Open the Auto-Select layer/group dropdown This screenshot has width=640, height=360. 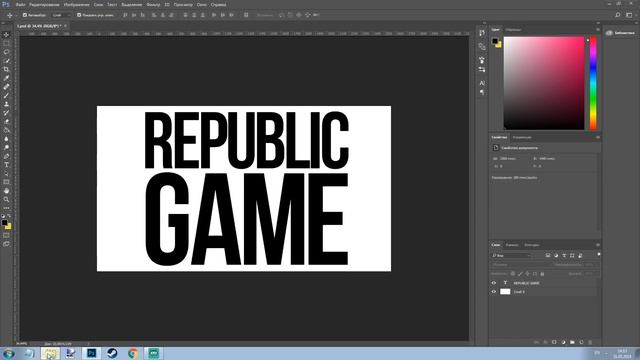(61, 15)
